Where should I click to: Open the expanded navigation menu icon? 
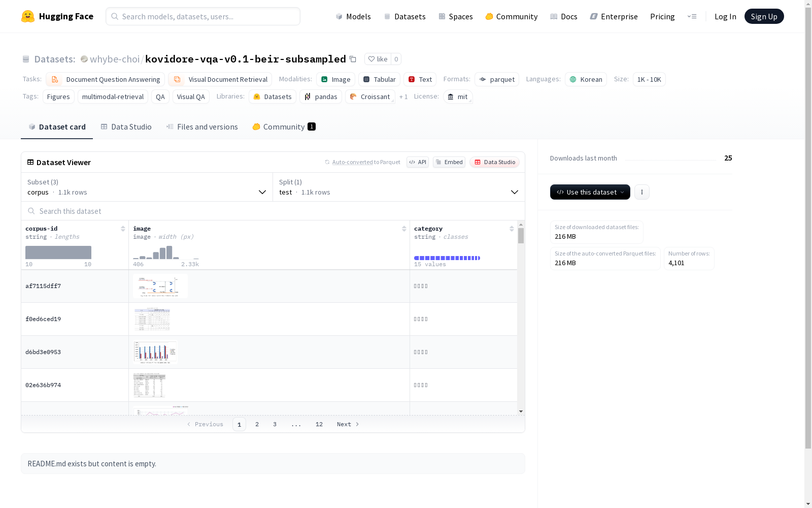(692, 16)
